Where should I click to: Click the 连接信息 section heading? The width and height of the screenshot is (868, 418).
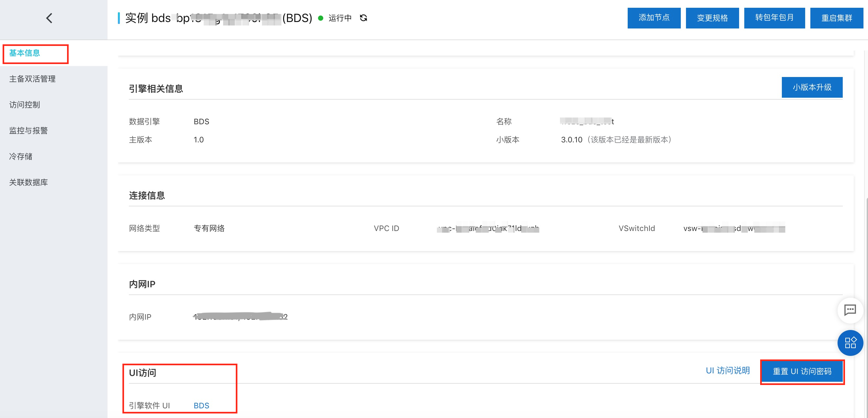click(x=147, y=195)
